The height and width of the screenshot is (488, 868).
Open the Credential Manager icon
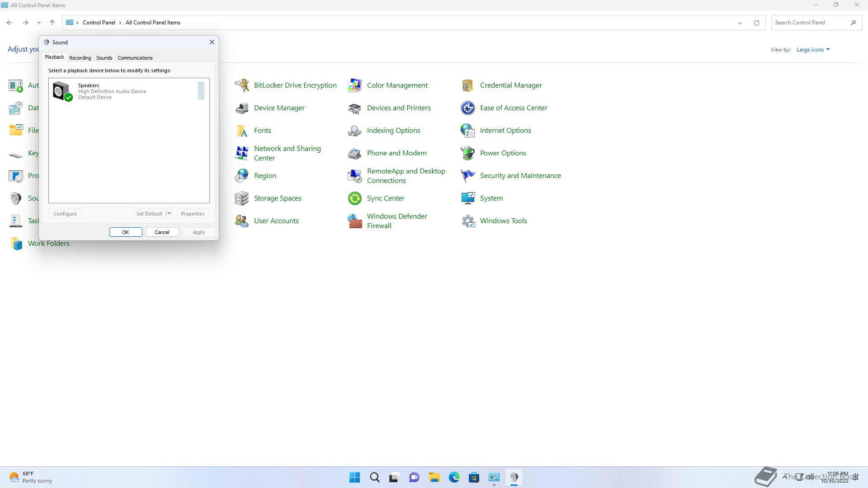click(468, 85)
